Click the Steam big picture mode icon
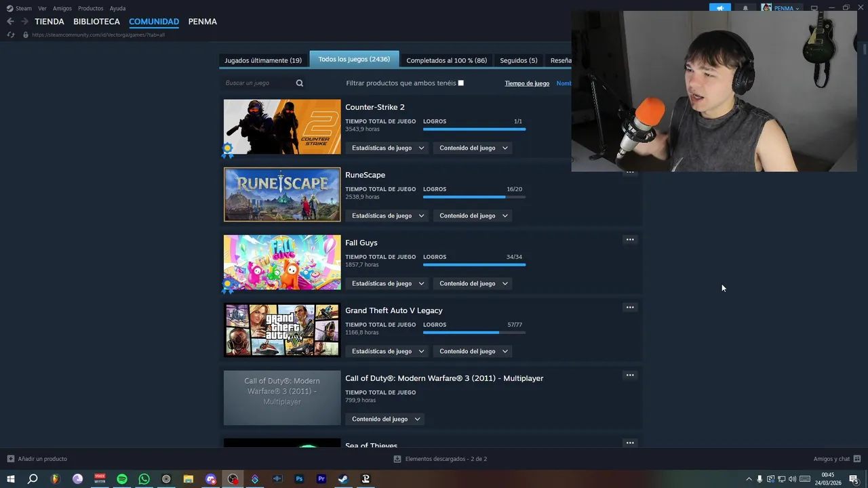The height and width of the screenshot is (488, 868). [814, 8]
